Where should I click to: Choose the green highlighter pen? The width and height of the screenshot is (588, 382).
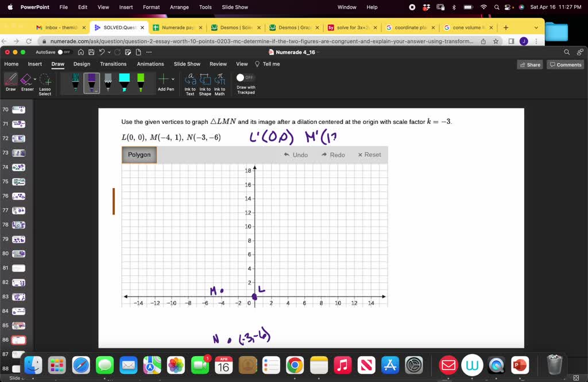140,81
